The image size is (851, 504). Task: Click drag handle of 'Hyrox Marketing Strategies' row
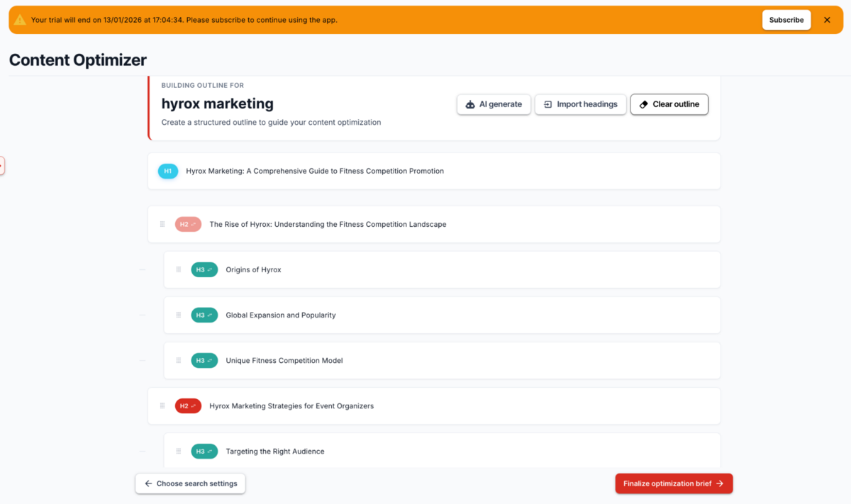(x=162, y=406)
